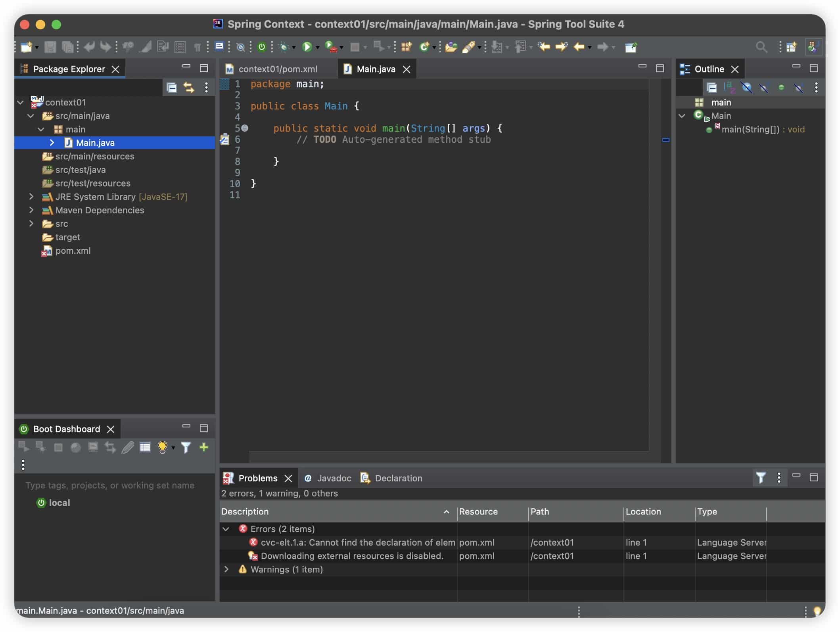This screenshot has width=840, height=632.
Task: Click the Pin Editor icon
Action: (x=631, y=47)
